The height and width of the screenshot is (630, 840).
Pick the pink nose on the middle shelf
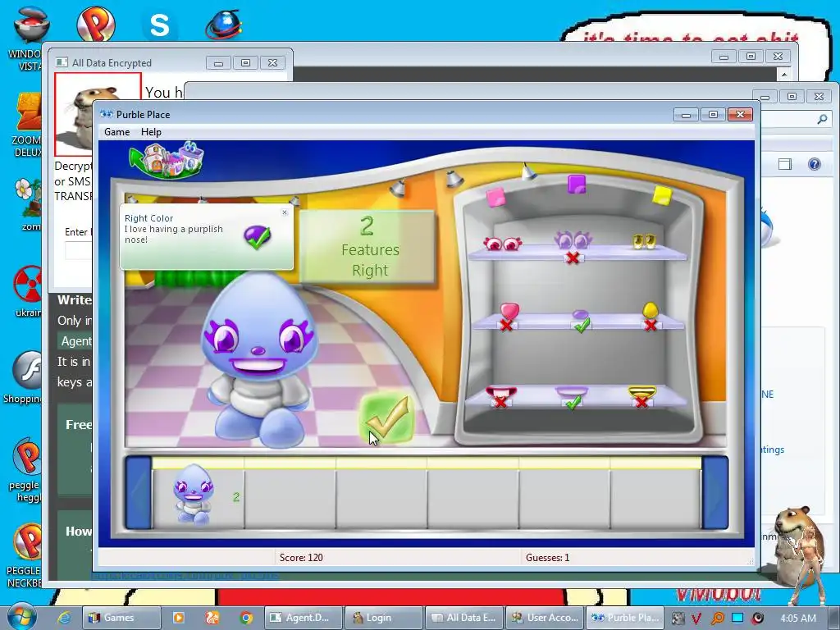509,311
